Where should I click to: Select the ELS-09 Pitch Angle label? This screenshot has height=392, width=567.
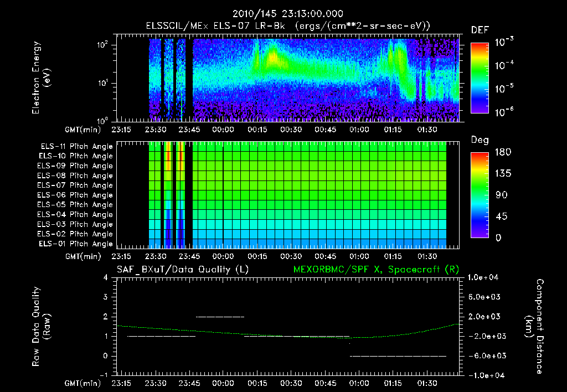coord(75,166)
